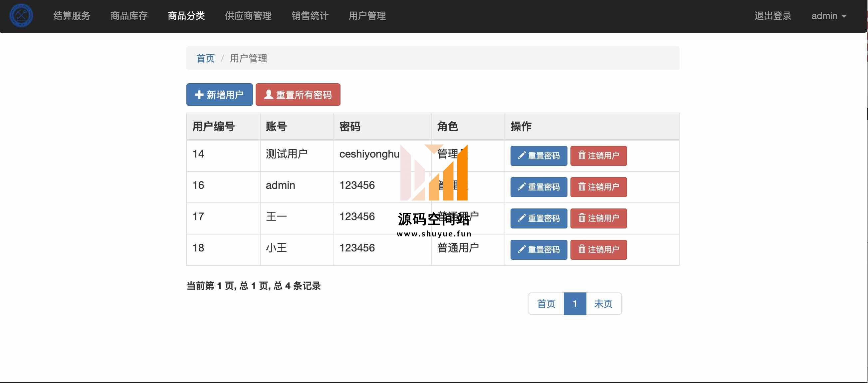
Task: Go to 首页 in the pagination
Action: coord(546,304)
